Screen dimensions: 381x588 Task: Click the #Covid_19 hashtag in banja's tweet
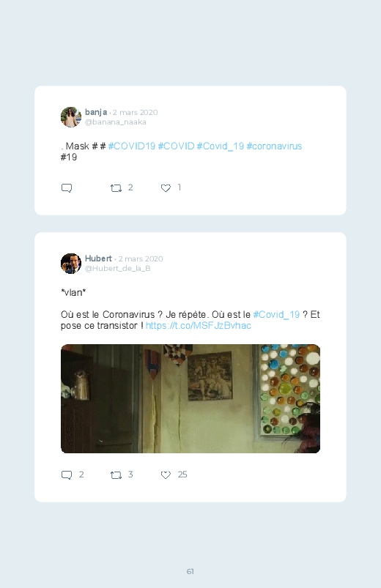[x=221, y=146]
